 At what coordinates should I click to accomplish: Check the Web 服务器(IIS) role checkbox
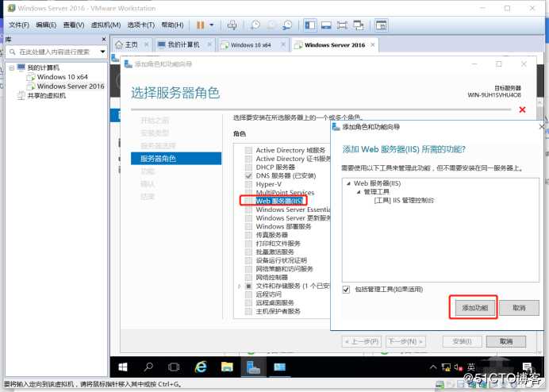coord(248,201)
